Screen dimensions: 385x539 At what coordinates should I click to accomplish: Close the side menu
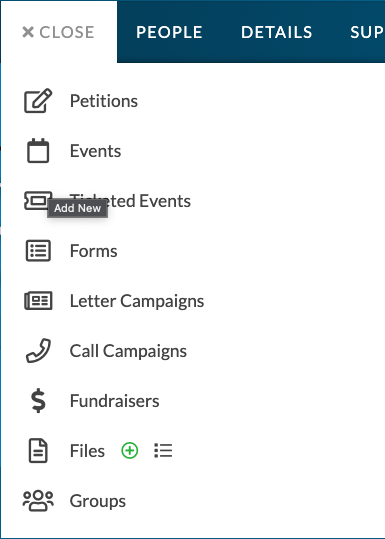58,32
